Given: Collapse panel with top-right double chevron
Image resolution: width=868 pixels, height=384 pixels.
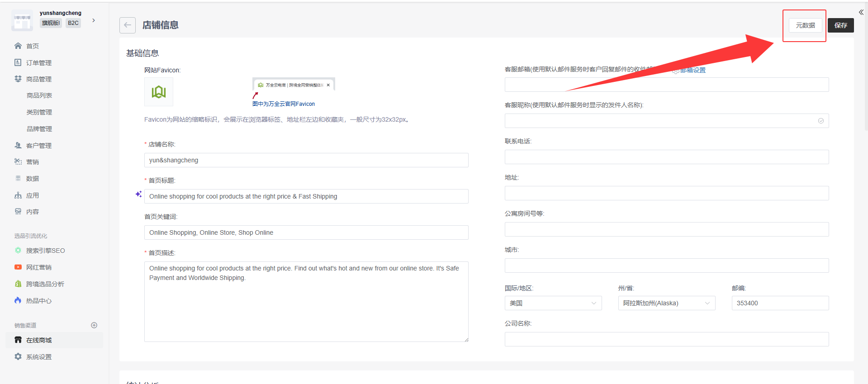Looking at the screenshot, I should (x=861, y=12).
